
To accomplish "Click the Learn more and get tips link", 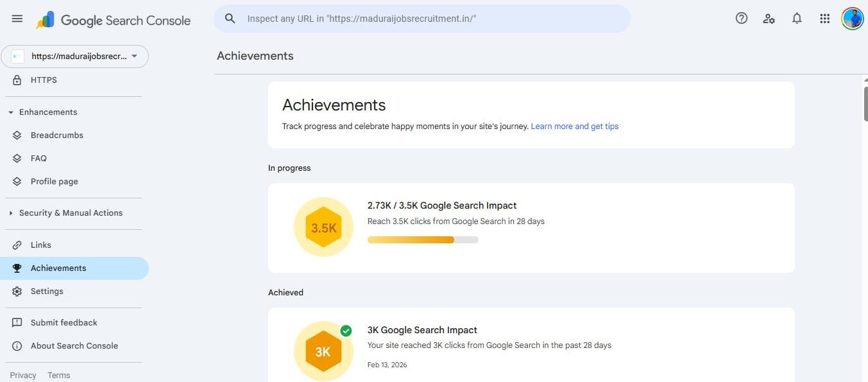I will pyautogui.click(x=574, y=126).
